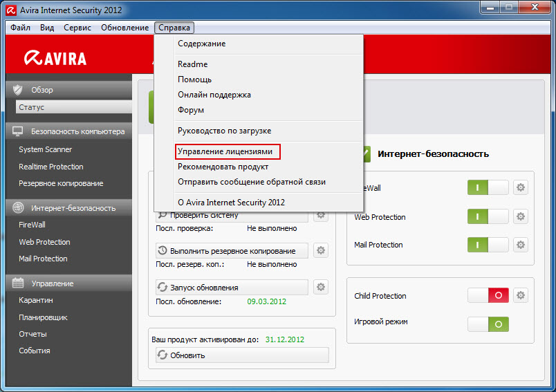Image resolution: width=556 pixels, height=392 pixels.
Task: Open Web Protection in sidebar
Action: point(44,242)
